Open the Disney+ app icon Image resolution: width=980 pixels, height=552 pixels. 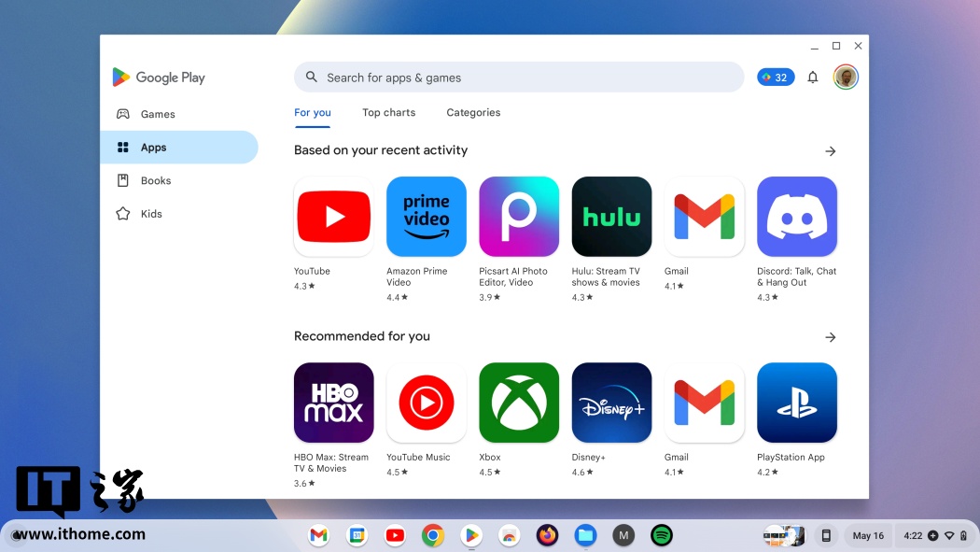click(611, 403)
